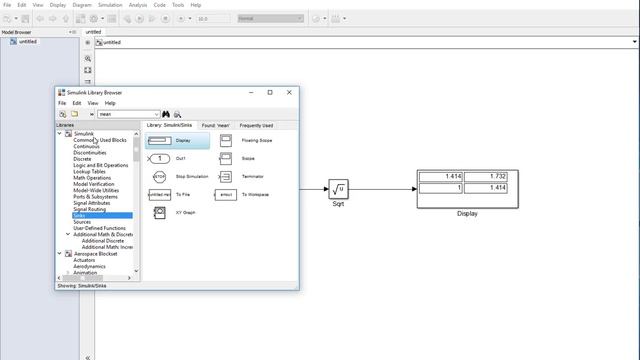This screenshot has height=360, width=640.
Task: Click the simulation stop time field
Action: [213, 19]
